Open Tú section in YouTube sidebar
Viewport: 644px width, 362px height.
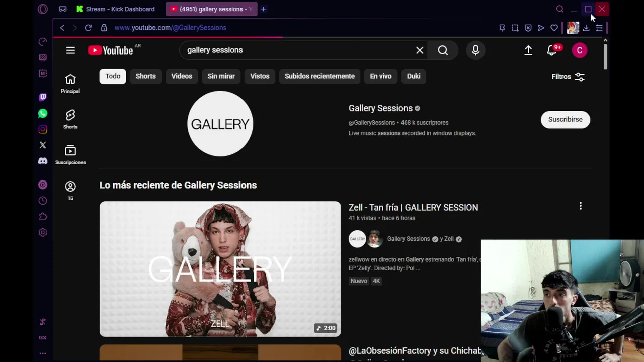click(x=70, y=191)
